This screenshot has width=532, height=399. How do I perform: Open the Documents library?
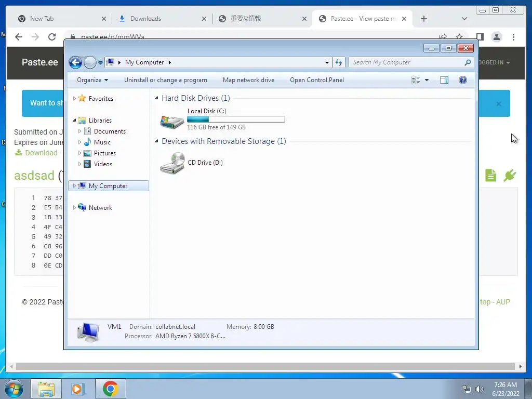[x=110, y=131]
